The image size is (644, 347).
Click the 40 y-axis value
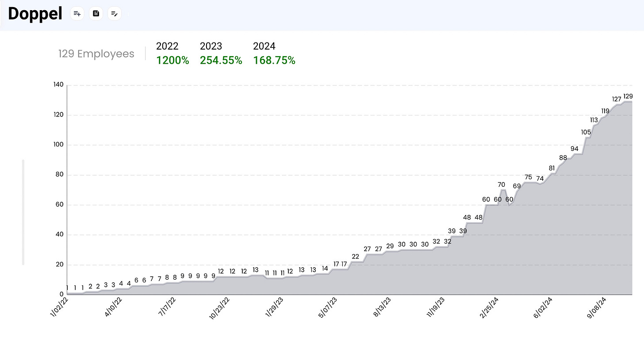point(59,235)
